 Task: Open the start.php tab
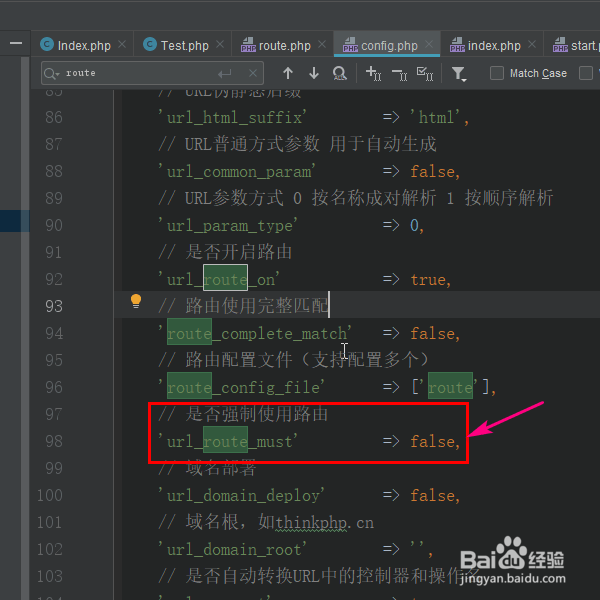tap(576, 46)
